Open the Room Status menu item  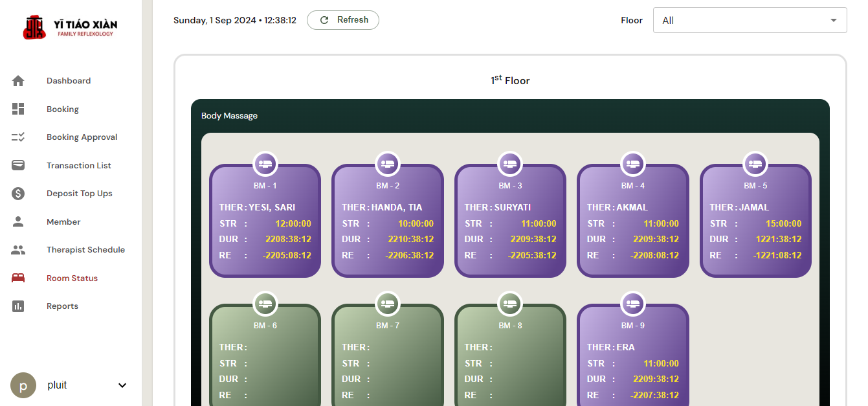[72, 278]
